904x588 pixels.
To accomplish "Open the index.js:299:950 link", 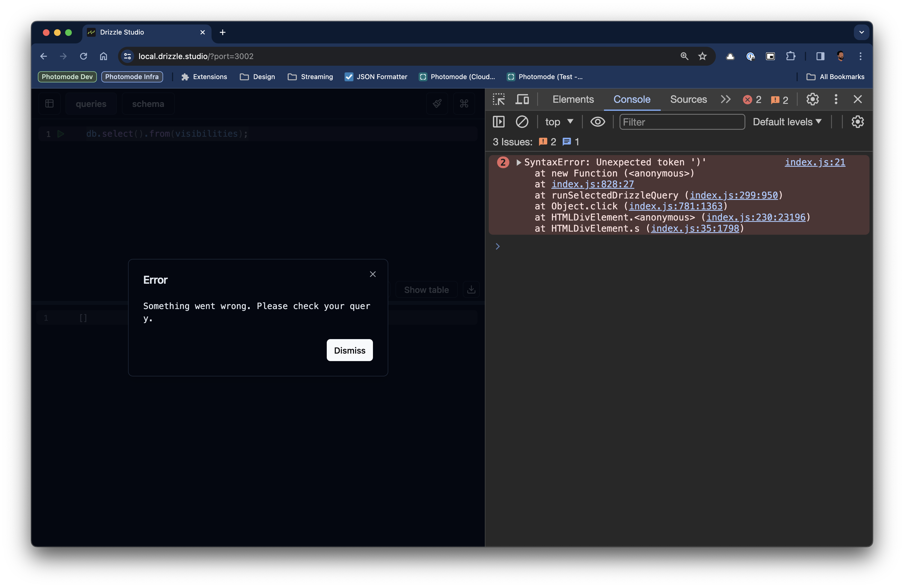I will point(733,195).
